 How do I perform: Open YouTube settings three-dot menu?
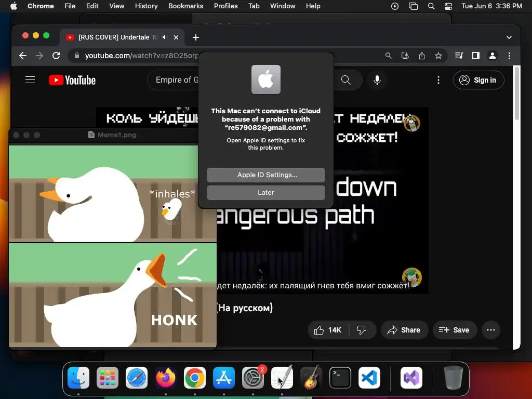(438, 80)
